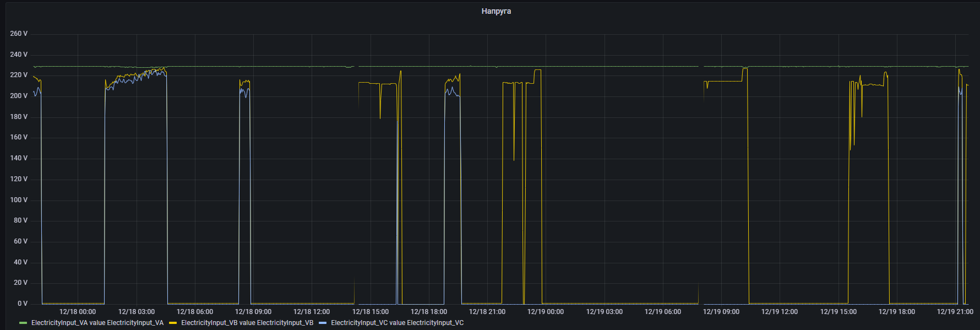Click the 100 V axis label

[19, 200]
